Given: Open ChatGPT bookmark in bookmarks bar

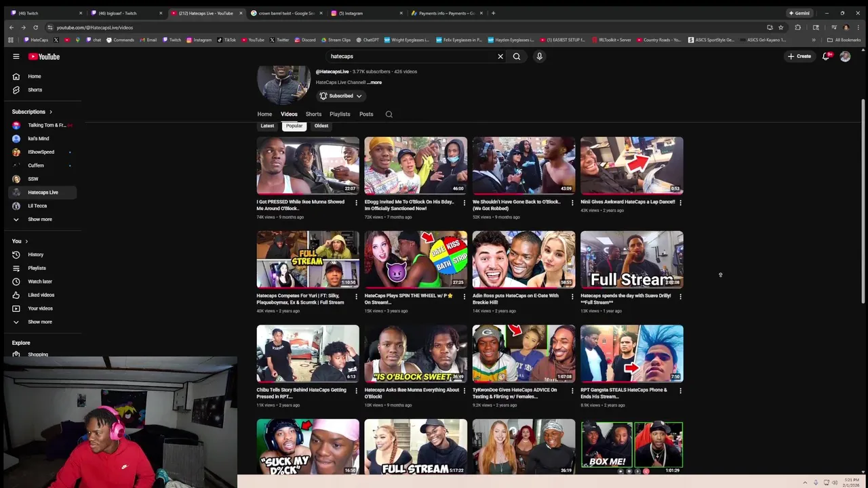Looking at the screenshot, I should click(368, 40).
